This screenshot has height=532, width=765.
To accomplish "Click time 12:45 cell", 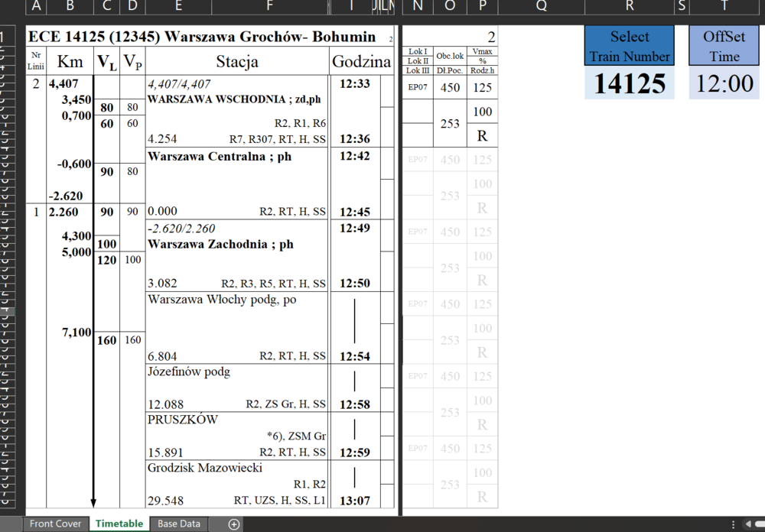I will 355,212.
